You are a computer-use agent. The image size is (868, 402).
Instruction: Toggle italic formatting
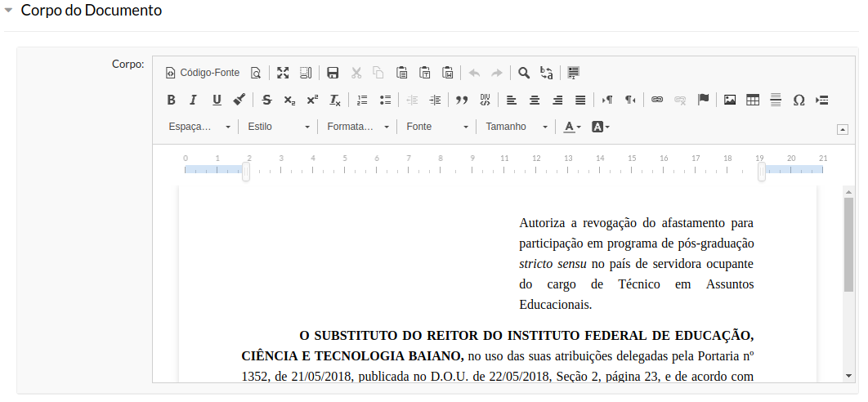point(194,100)
